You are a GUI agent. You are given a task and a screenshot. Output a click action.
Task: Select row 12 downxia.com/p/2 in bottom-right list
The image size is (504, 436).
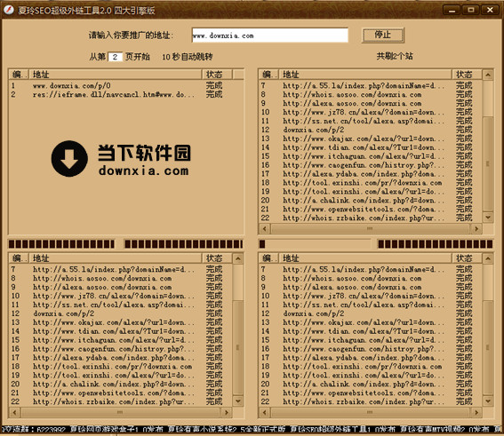pyautogui.click(x=370, y=313)
